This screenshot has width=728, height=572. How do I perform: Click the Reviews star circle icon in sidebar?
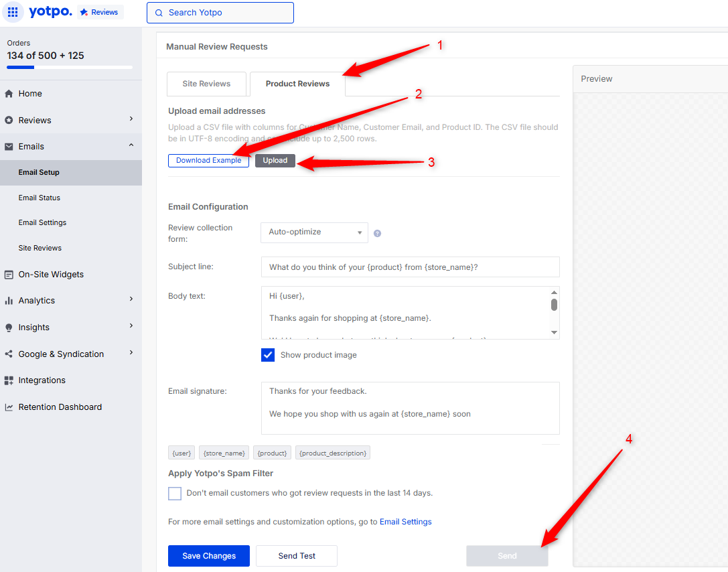[x=9, y=121]
